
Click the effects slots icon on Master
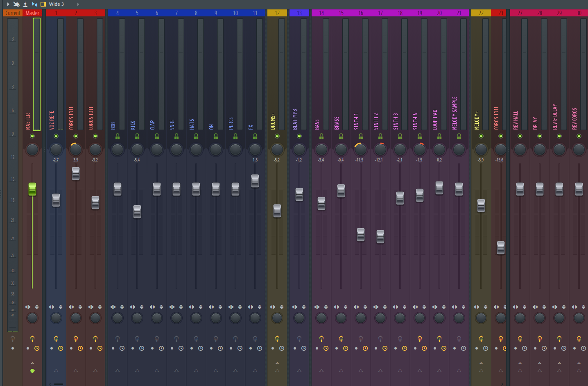pos(32,338)
